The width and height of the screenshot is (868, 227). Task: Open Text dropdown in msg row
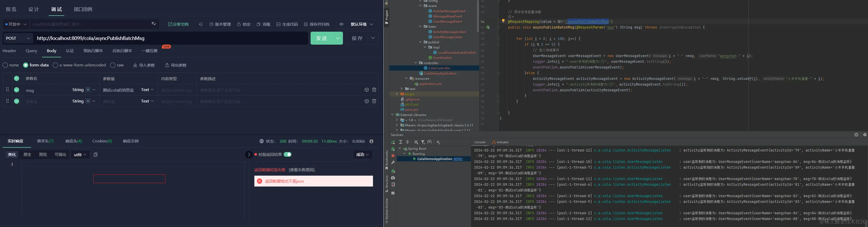tap(148, 90)
